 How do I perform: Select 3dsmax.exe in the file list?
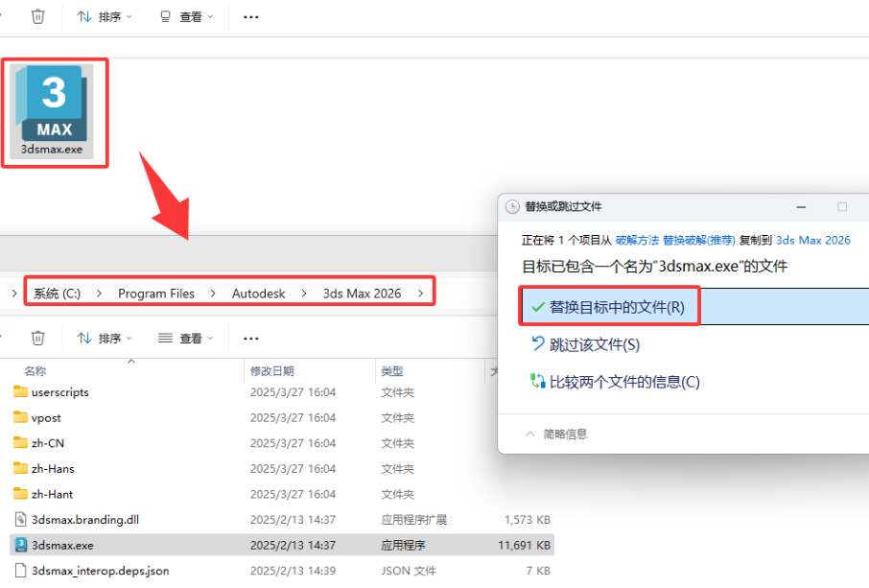[62, 545]
